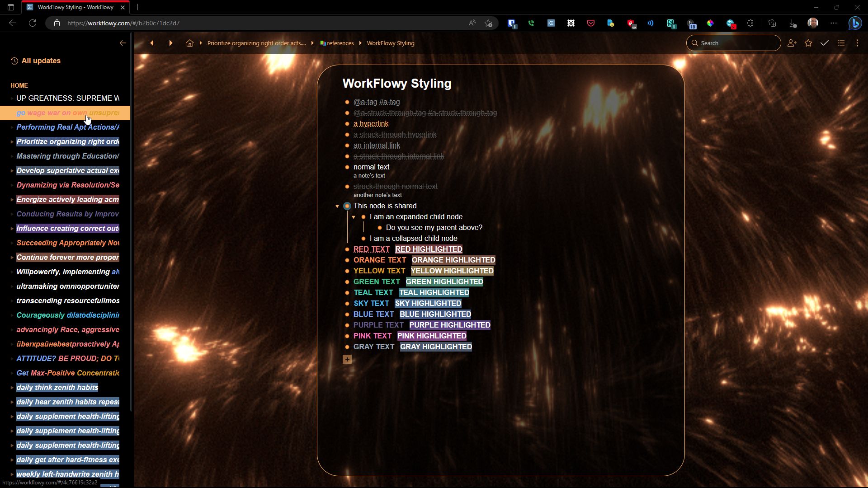Image resolution: width=868 pixels, height=488 pixels.
Task: Open the three-dot page menu
Action: (x=857, y=43)
